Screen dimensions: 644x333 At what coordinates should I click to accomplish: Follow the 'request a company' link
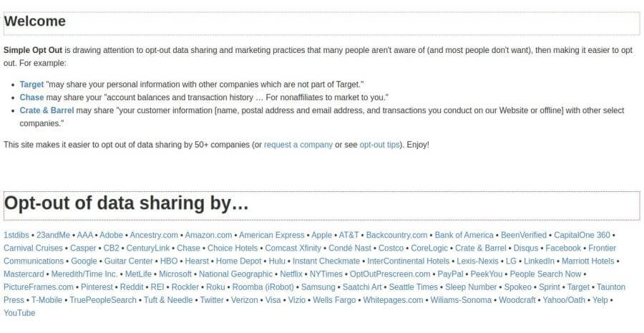298,145
